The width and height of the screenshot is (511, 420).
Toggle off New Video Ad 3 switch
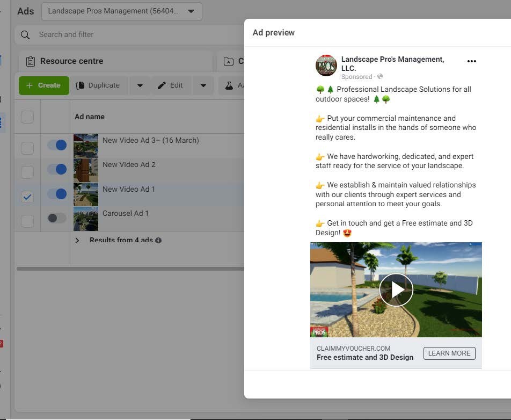pos(57,145)
